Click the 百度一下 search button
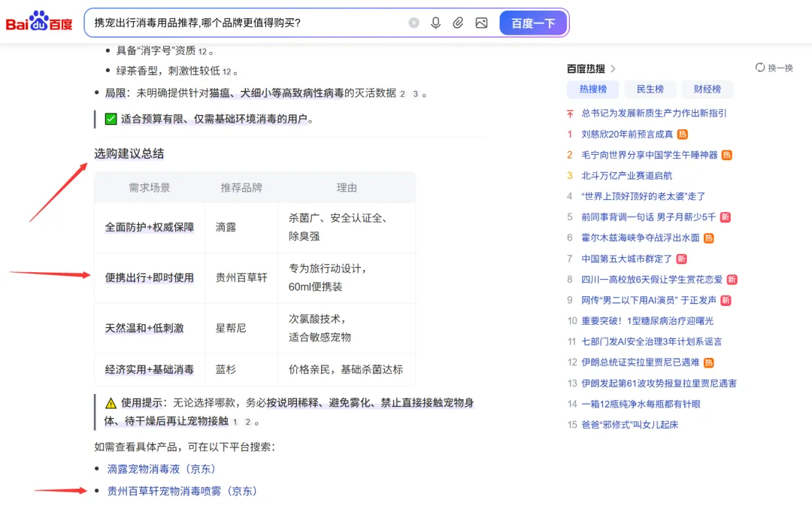The width and height of the screenshot is (812, 506). pyautogui.click(x=533, y=23)
